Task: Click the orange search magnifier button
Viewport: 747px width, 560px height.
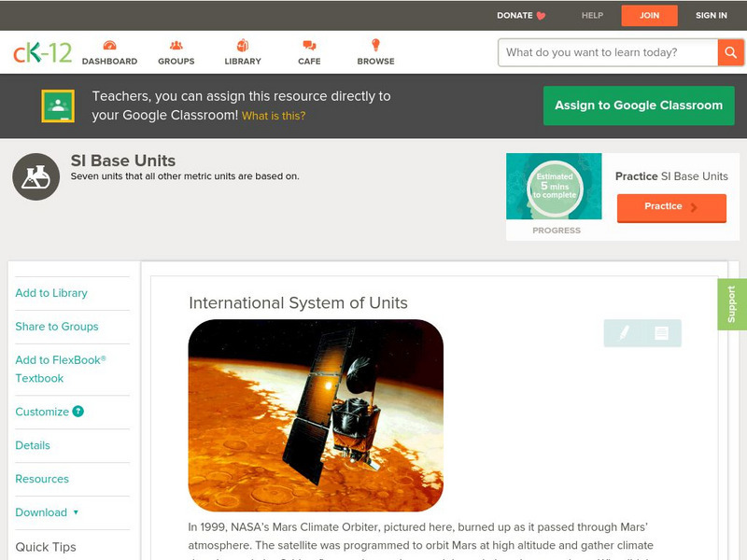Action: 730,52
